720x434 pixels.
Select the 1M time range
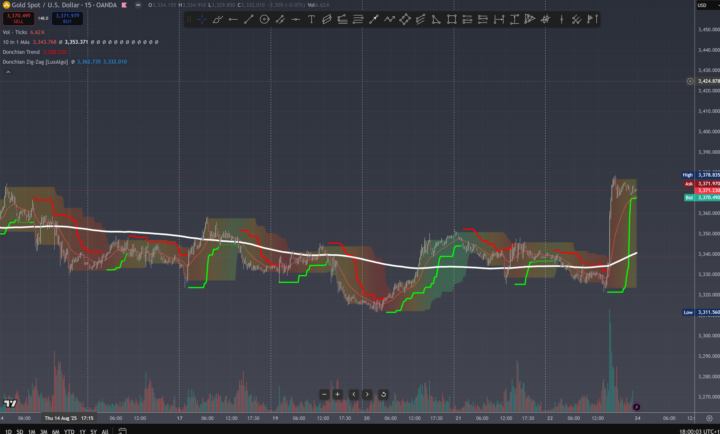[32, 431]
